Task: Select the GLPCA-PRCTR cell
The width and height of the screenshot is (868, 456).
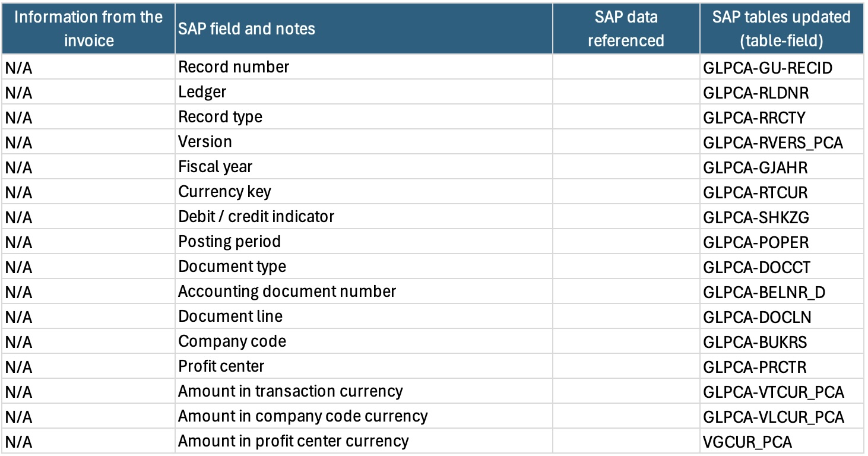Action: click(x=781, y=366)
